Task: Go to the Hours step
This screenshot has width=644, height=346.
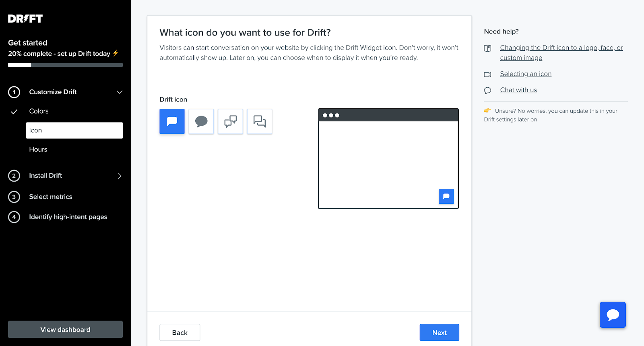Action: [x=38, y=149]
